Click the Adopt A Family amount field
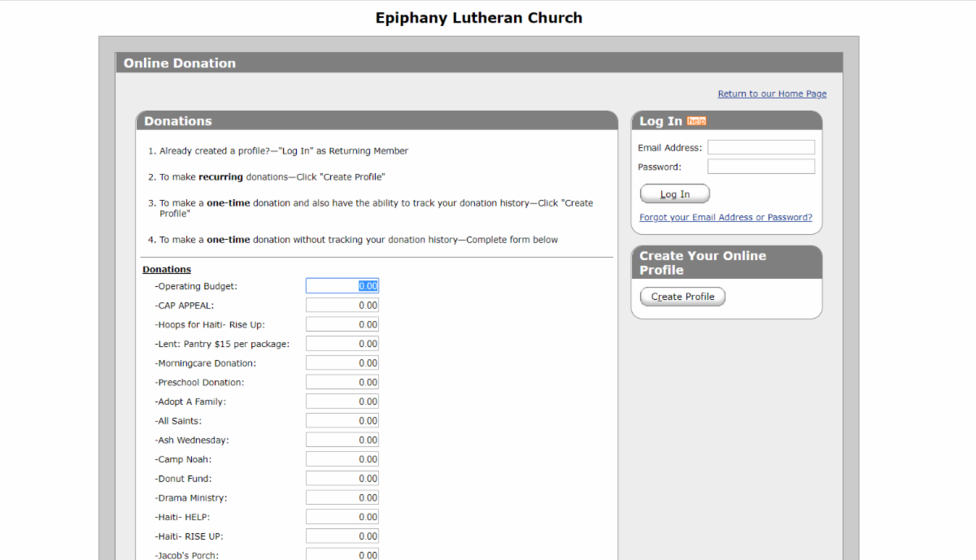The image size is (976, 560). [342, 402]
